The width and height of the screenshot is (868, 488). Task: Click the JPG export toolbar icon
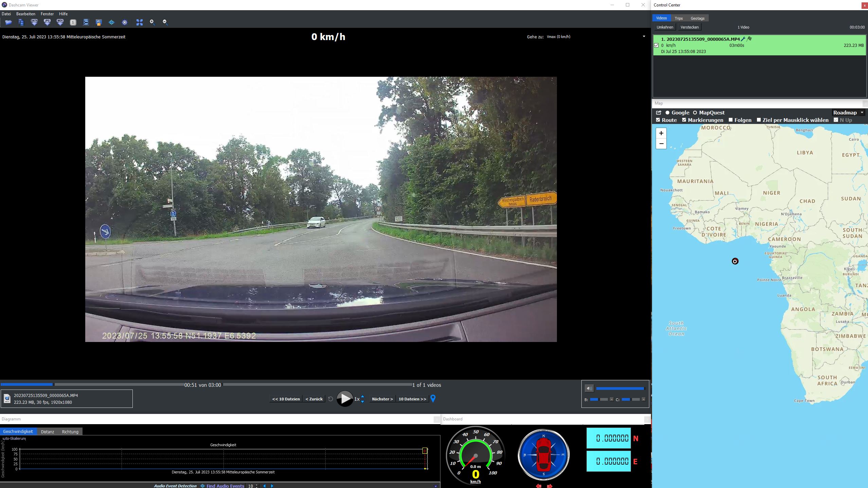[x=47, y=22]
